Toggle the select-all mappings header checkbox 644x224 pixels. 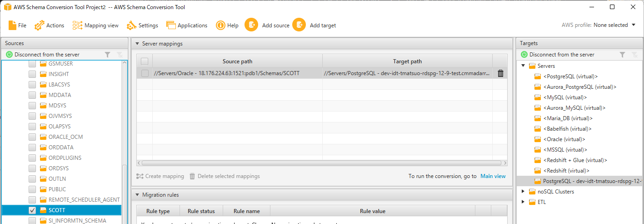145,61
